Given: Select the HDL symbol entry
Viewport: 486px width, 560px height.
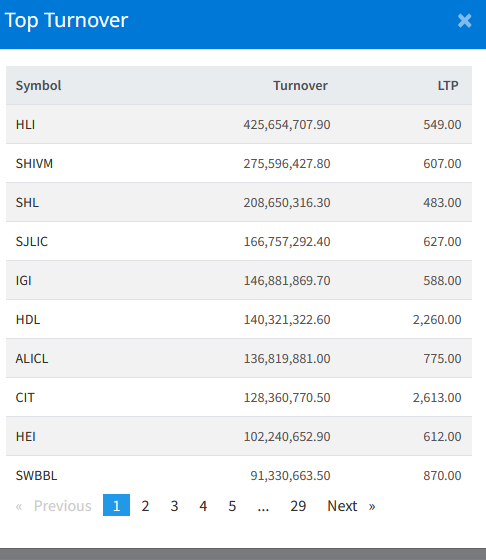Looking at the screenshot, I should pyautogui.click(x=28, y=320).
